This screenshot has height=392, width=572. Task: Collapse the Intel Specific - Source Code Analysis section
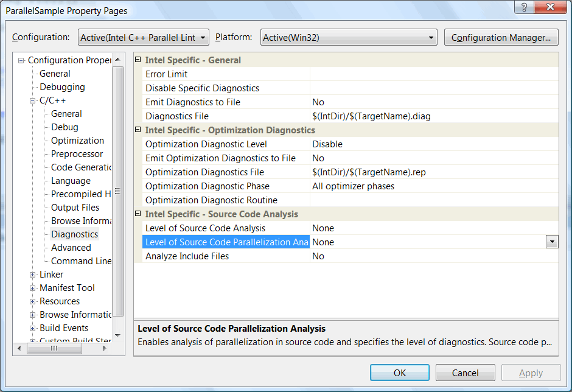pyautogui.click(x=138, y=214)
